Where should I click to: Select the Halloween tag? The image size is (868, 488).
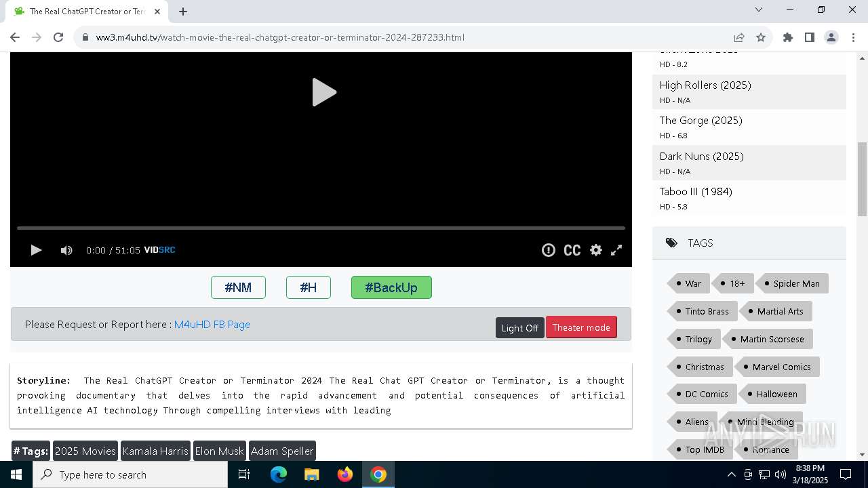click(x=772, y=394)
